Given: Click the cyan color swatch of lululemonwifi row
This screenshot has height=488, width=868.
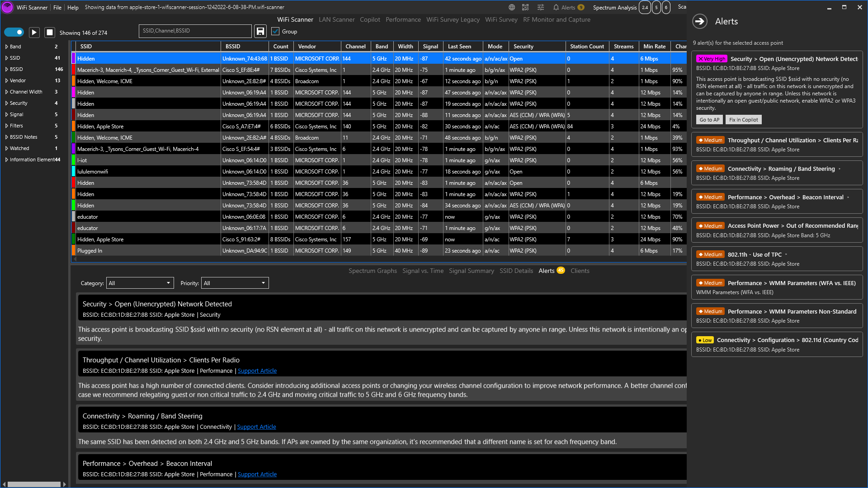Looking at the screenshot, I should pos(73,172).
